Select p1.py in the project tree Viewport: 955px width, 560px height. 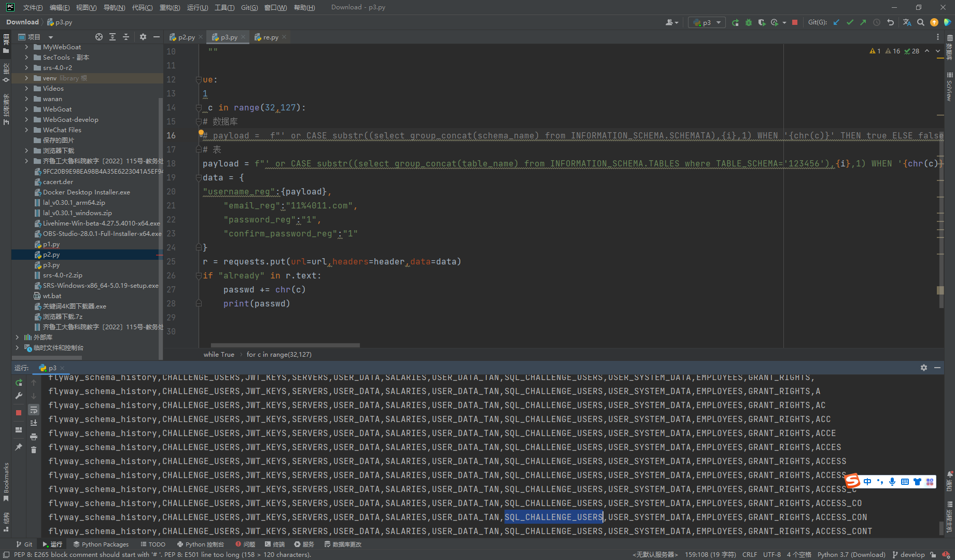[x=51, y=244]
